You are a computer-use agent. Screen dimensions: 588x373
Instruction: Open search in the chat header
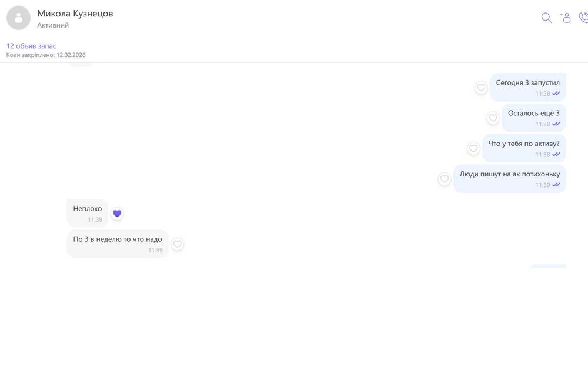546,18
